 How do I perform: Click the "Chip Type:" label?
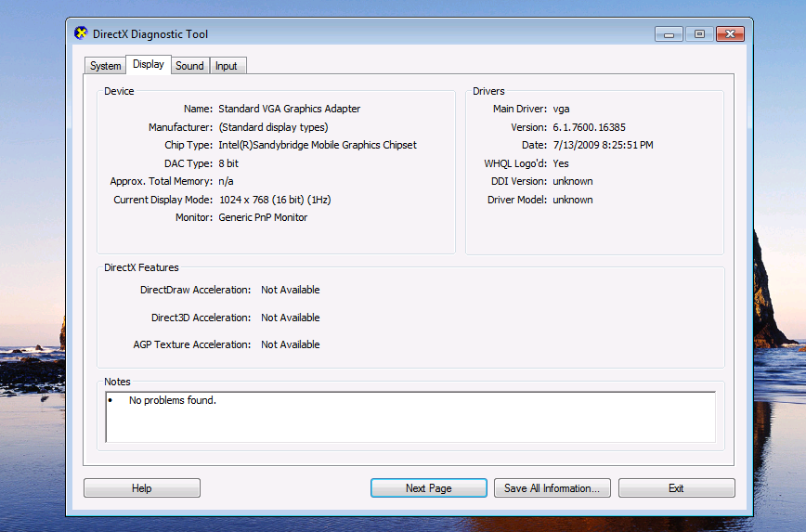pyautogui.click(x=188, y=145)
